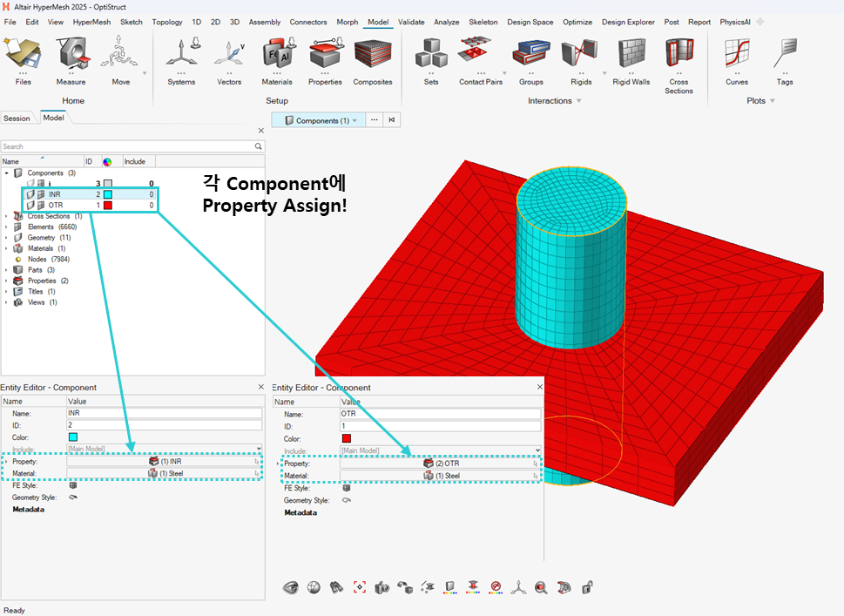Collapse the Components tree folder
Viewport: 844px width, 616px height.
coord(7,173)
